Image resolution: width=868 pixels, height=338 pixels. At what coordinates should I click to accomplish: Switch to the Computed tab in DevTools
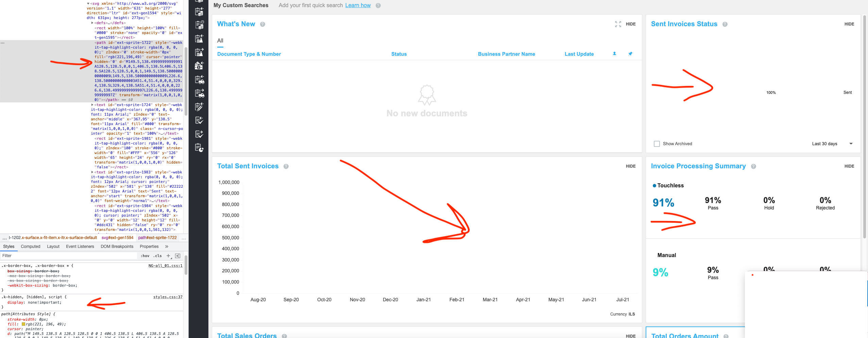click(30, 246)
